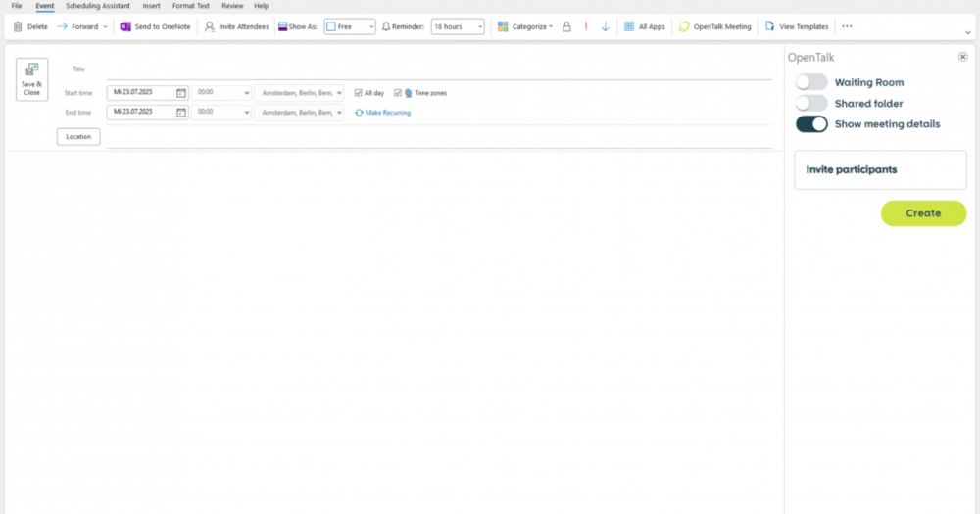Screen dimensions: 980x514
Task: Set low importance down arrow
Action: tap(605, 26)
